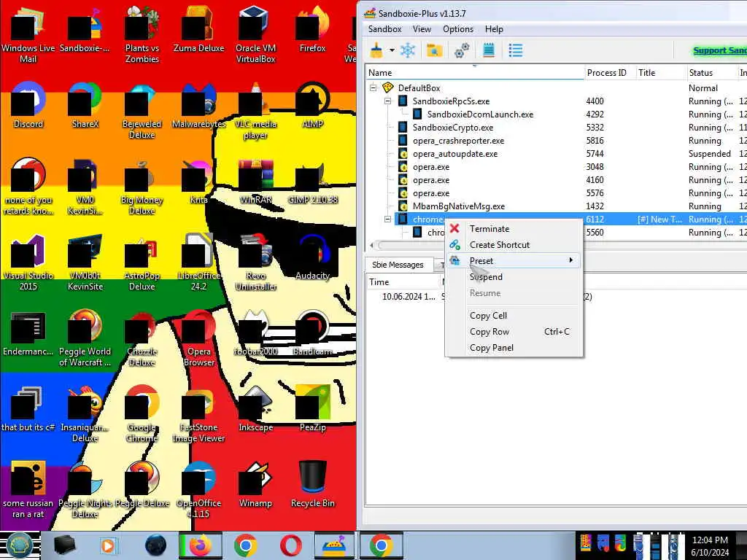Image resolution: width=747 pixels, height=560 pixels.
Task: Open the Options menu
Action: pos(458,29)
